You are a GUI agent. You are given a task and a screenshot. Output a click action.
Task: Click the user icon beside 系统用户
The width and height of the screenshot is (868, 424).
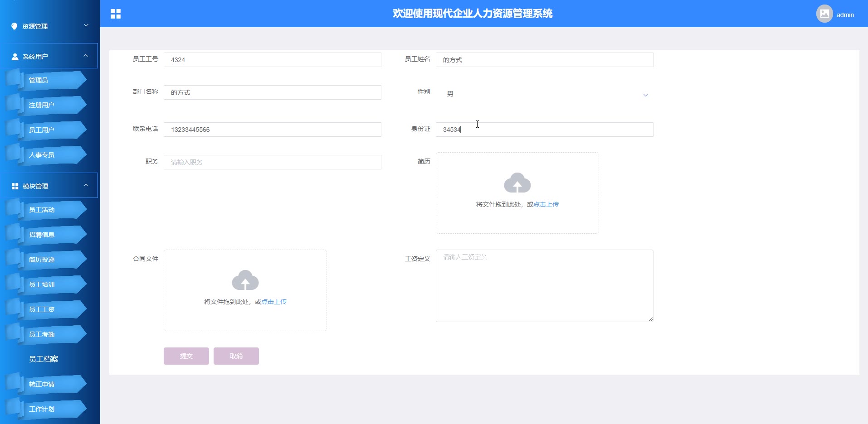(15, 57)
